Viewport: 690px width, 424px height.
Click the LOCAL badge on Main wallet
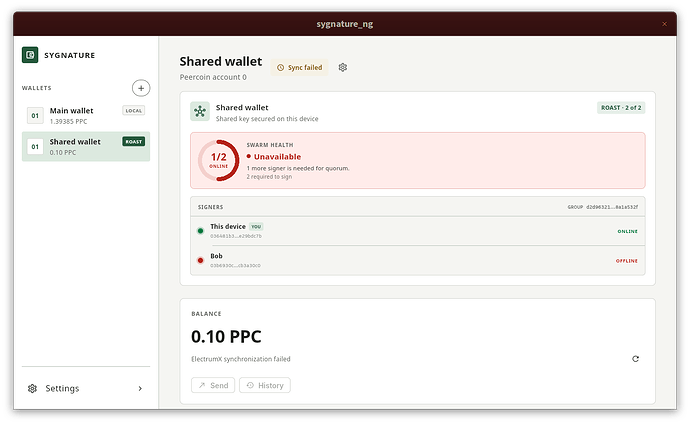click(134, 110)
